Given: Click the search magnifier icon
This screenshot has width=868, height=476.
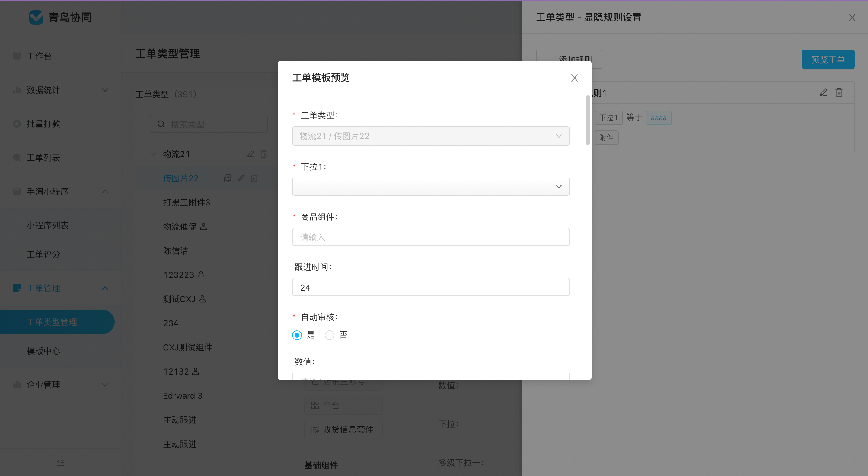Looking at the screenshot, I should (161, 124).
